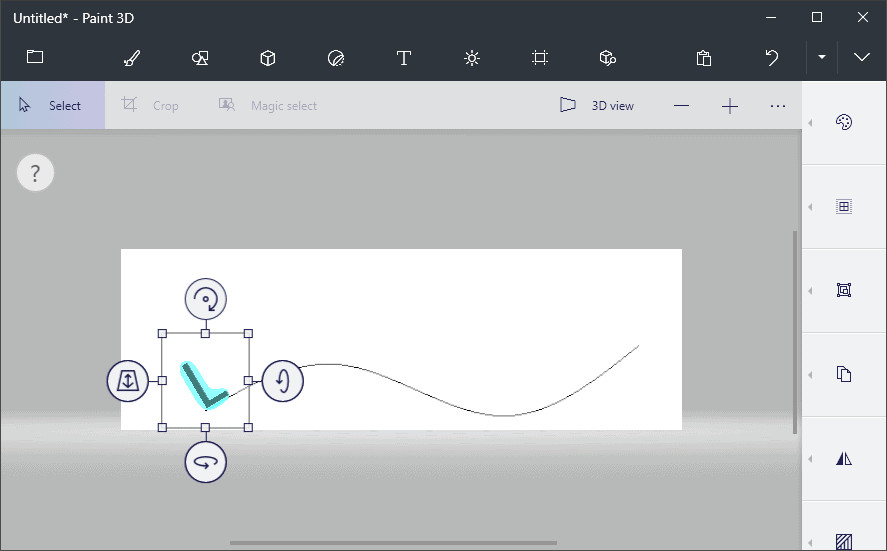Click the color palette icon in sidebar

[x=843, y=123]
